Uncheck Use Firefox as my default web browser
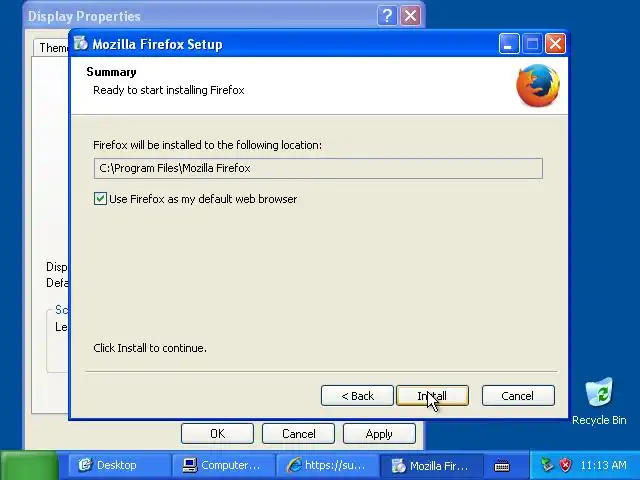 (100, 199)
